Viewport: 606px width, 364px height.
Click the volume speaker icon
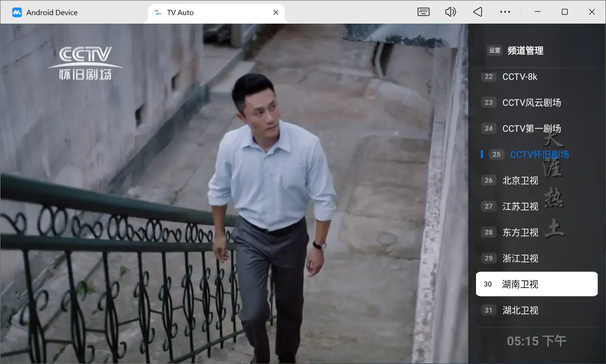click(x=450, y=12)
